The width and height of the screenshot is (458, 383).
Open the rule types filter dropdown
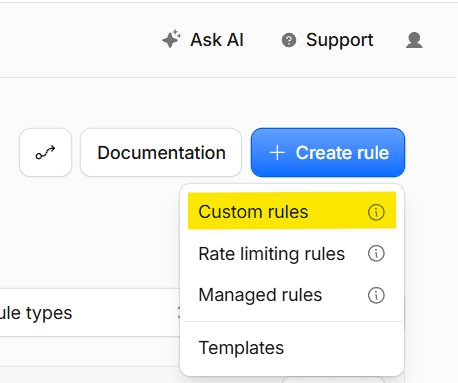90,313
